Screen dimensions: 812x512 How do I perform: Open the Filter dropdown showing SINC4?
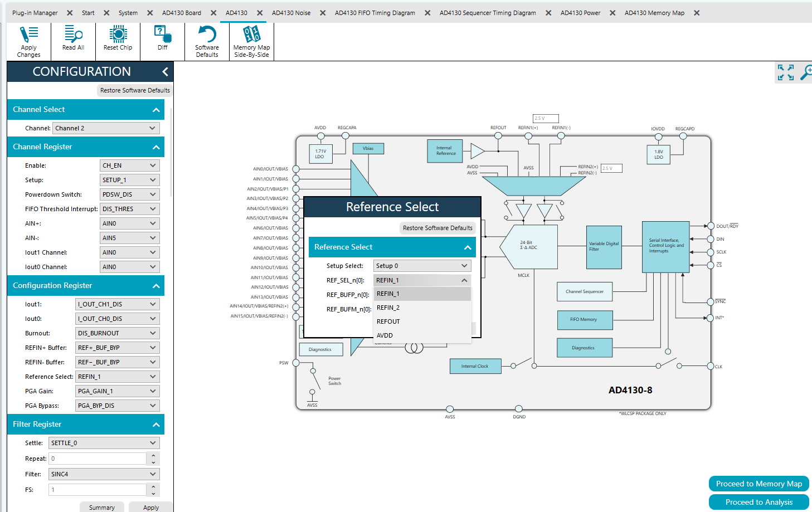pyautogui.click(x=104, y=474)
